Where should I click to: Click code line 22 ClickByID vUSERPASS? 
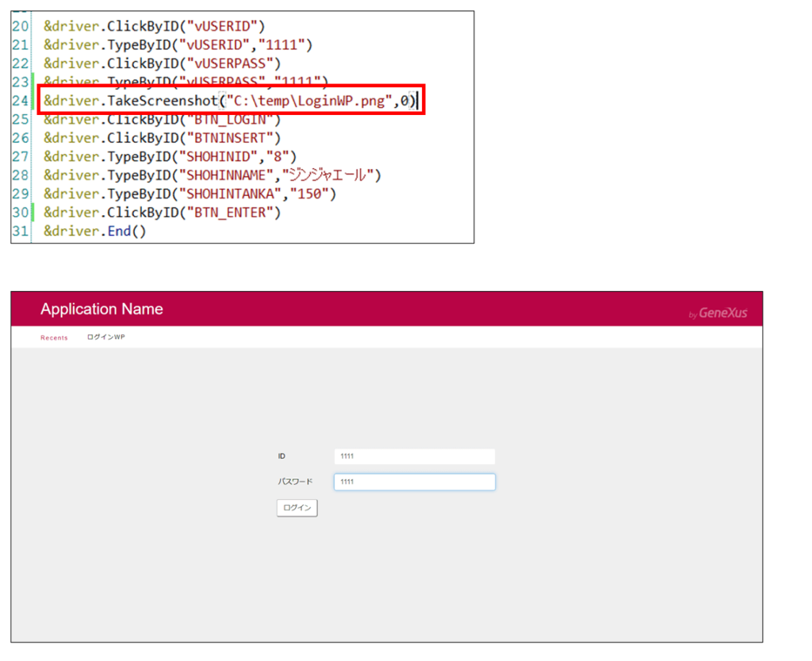point(162,63)
